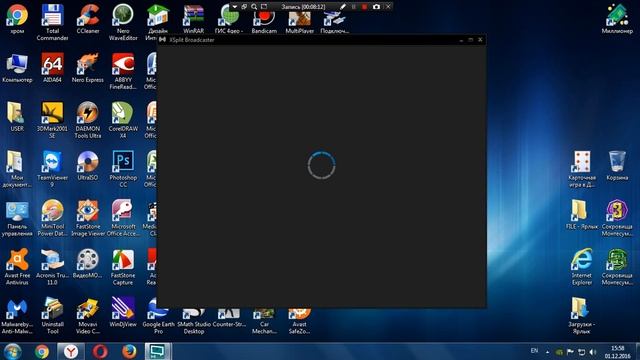Close the Bandicam recording bar

pyautogui.click(x=388, y=7)
